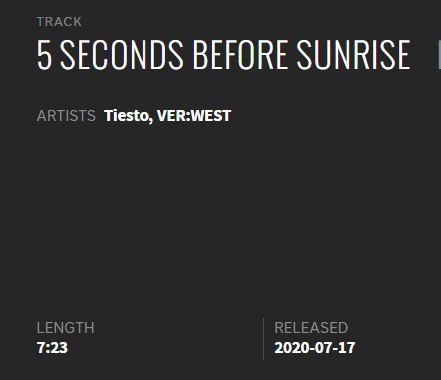Open the Tiesto artist link
This screenshot has height=380, width=441.
click(125, 116)
